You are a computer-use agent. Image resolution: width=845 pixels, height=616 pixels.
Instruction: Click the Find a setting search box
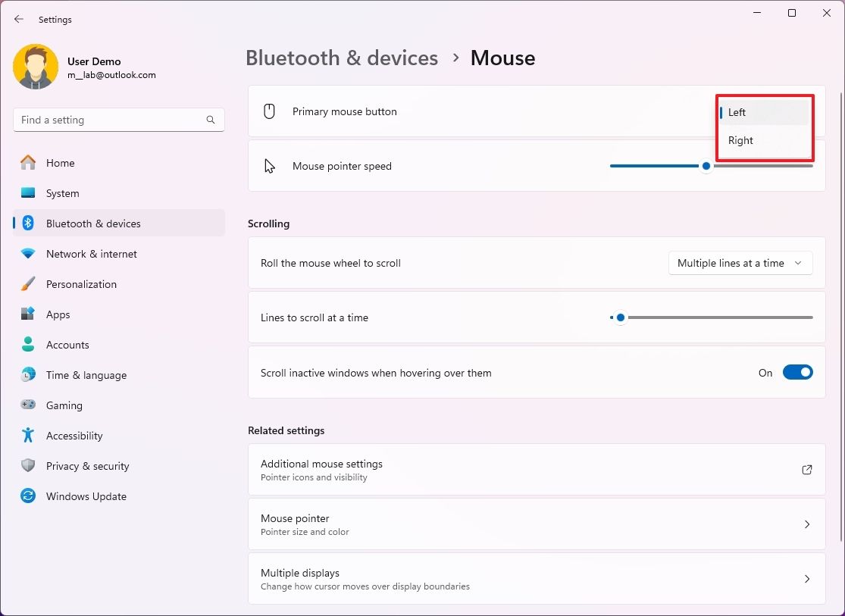coord(118,119)
